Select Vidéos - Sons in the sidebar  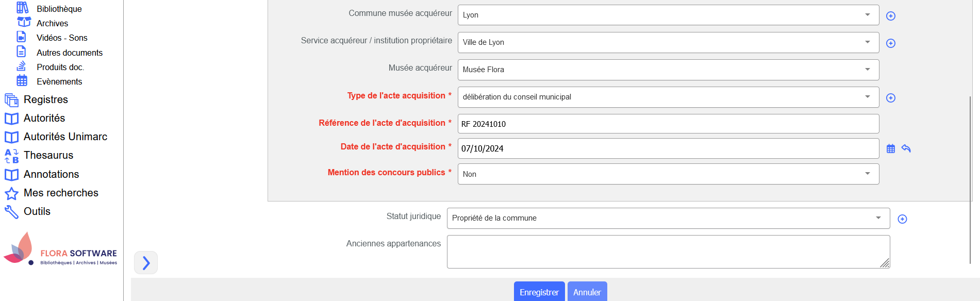pos(62,38)
